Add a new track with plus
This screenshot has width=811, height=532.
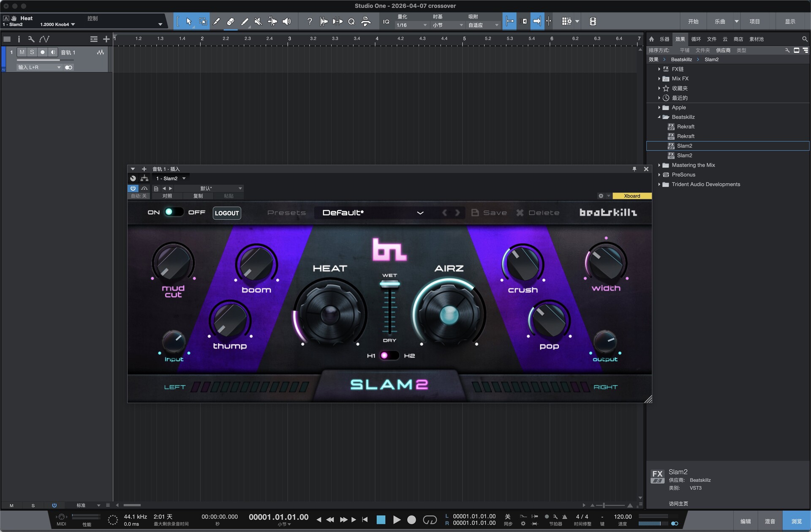pyautogui.click(x=106, y=39)
